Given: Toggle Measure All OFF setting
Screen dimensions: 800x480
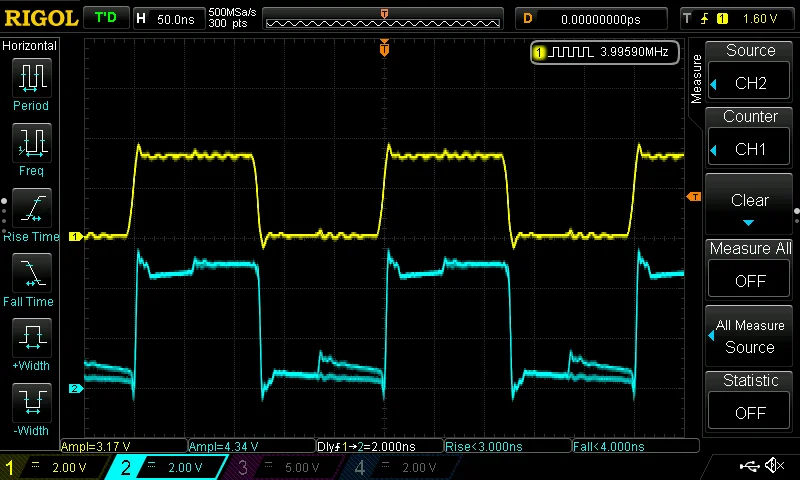Looking at the screenshot, I should 749,269.
